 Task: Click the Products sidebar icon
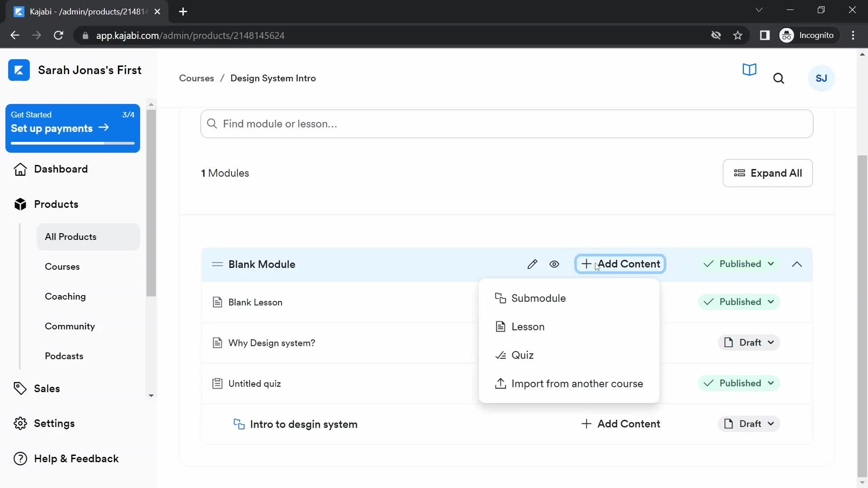(21, 204)
